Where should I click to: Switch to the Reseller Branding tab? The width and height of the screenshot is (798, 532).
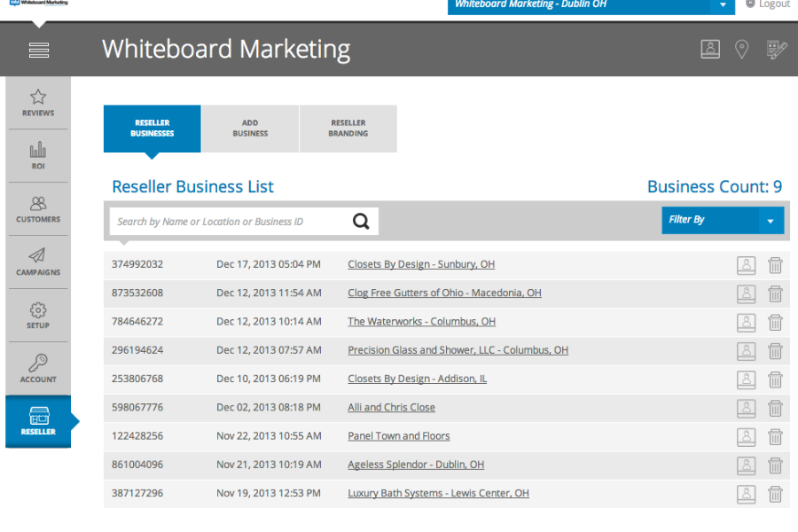(348, 129)
